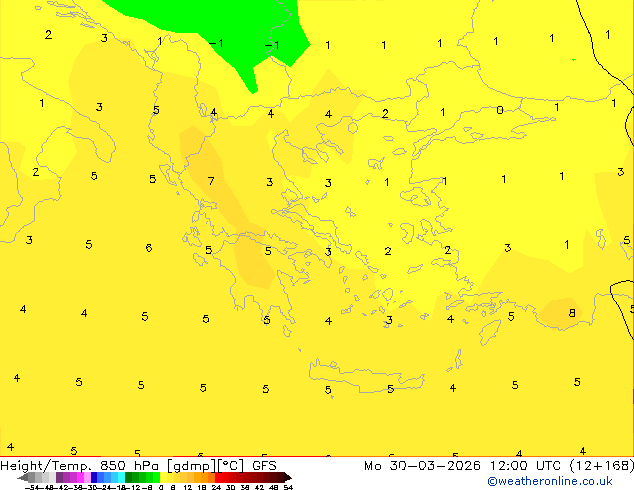Viewport: 634px width, 490px height.
Task: Click the forecast date "Mo 30-03-2026 12:00 UTC"
Action: 464,466
